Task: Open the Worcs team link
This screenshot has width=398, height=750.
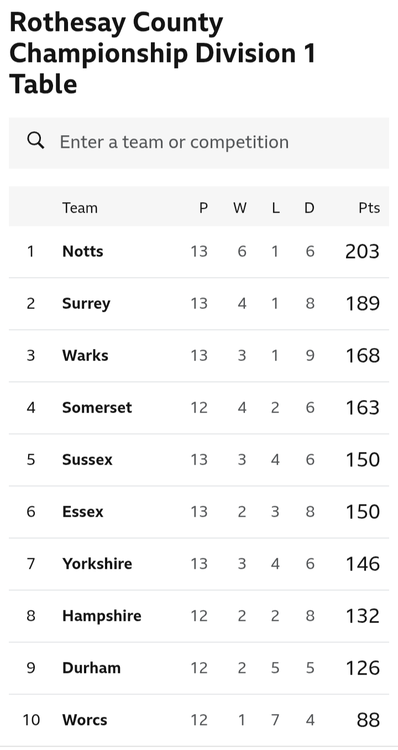Action: pyautogui.click(x=85, y=720)
